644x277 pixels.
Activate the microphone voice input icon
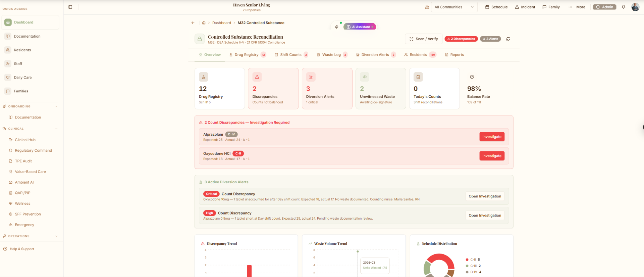337,27
